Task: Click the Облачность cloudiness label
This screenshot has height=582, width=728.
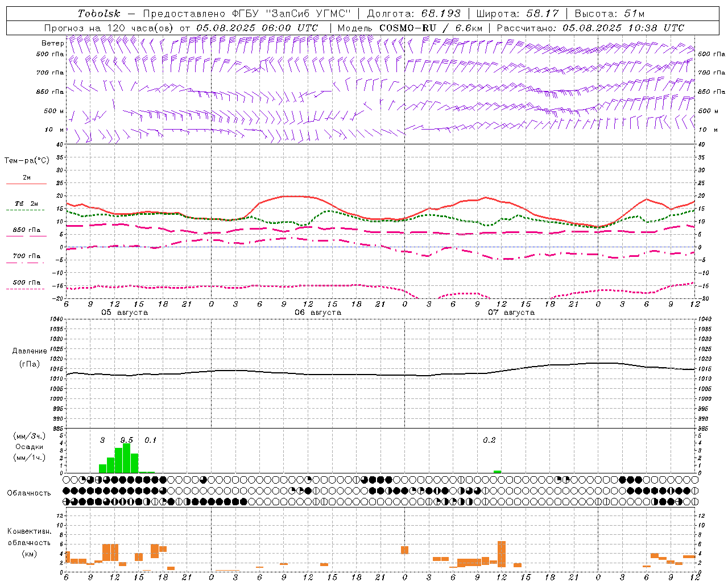Action: point(29,493)
